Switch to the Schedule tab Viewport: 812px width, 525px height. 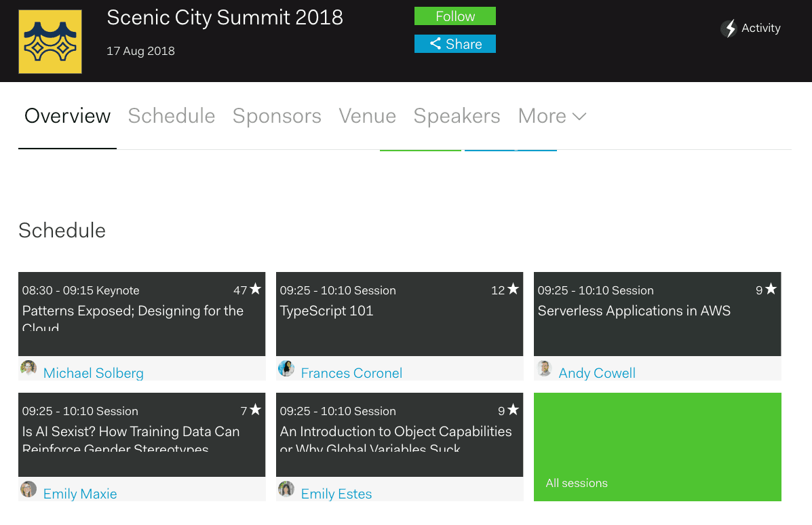[x=171, y=116]
